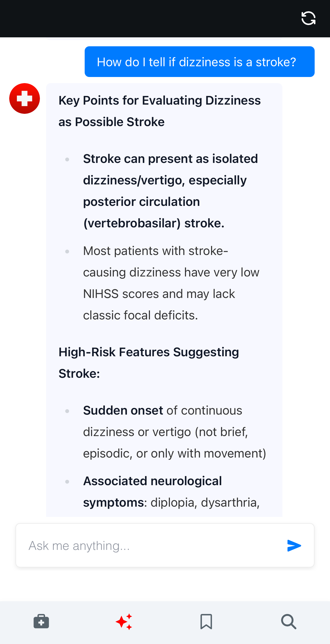330x644 pixels.
Task: Tap the refresh conversation icon
Action: click(308, 18)
